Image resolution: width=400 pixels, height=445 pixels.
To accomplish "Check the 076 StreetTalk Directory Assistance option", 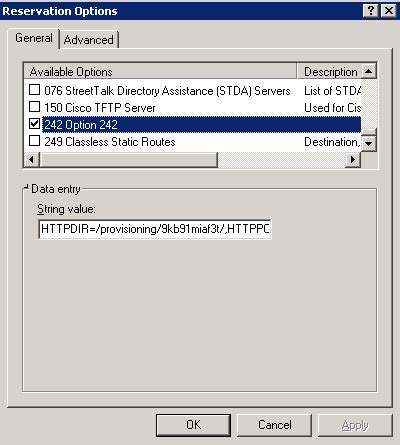I will [35, 90].
